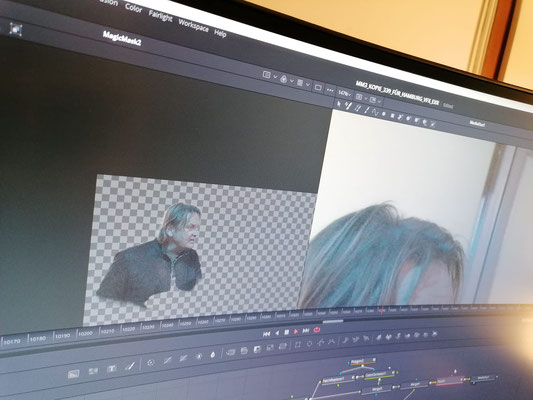
Task: Expand the right viewer layout chevron
Action: click(366, 99)
